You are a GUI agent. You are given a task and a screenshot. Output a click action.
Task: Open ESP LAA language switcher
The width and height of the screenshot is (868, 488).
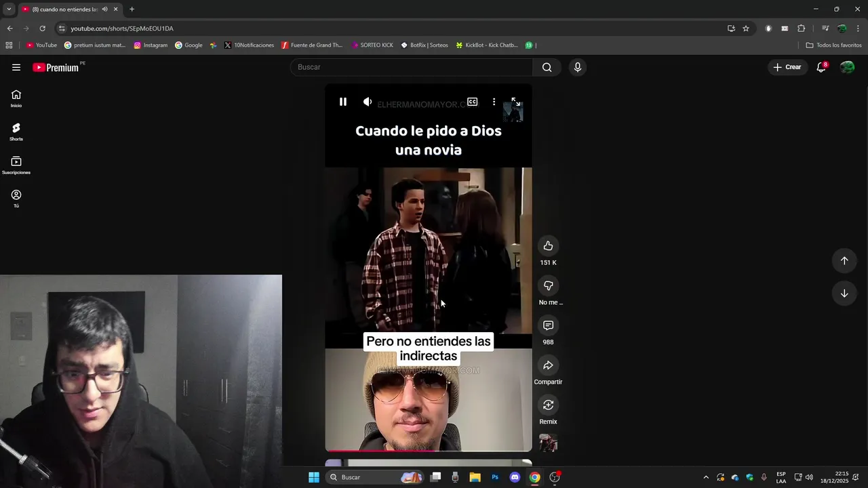pos(781,477)
